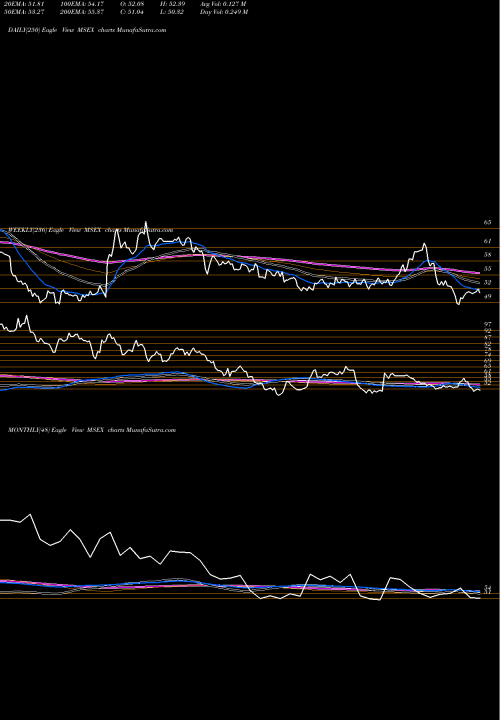
Task: Click the Avg Vol: 0.127 M text
Action: pyautogui.click(x=223, y=3)
